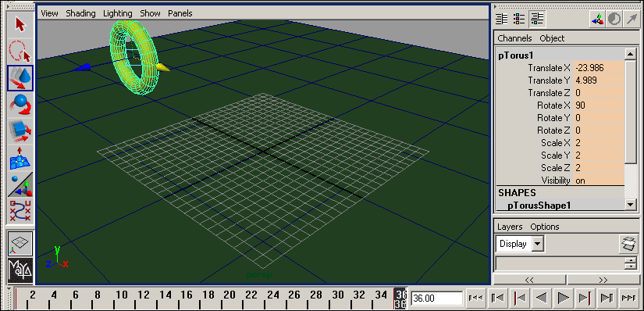The width and height of the screenshot is (644, 311).
Task: Click layer editor stepper arrows
Action: tap(630, 263)
